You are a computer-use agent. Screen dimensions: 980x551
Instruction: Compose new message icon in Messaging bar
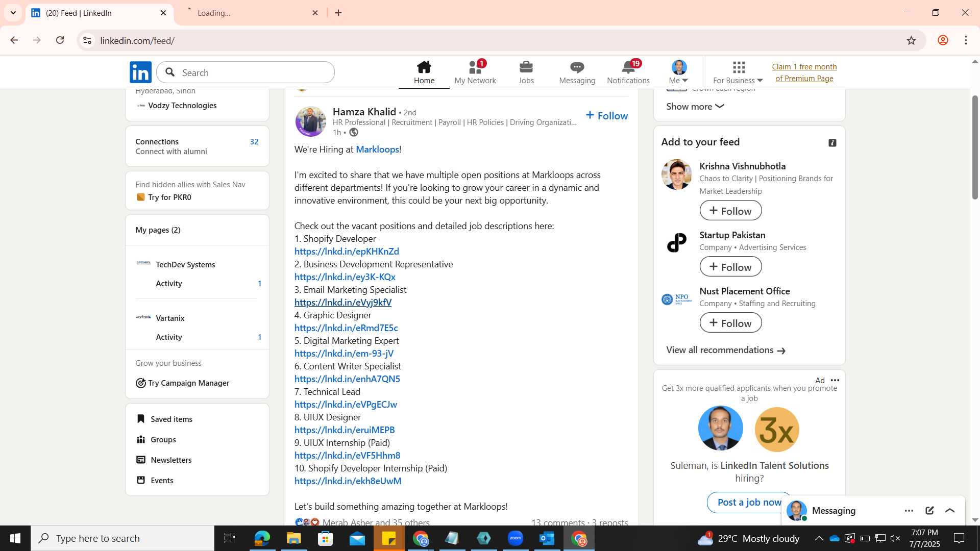pyautogui.click(x=929, y=511)
